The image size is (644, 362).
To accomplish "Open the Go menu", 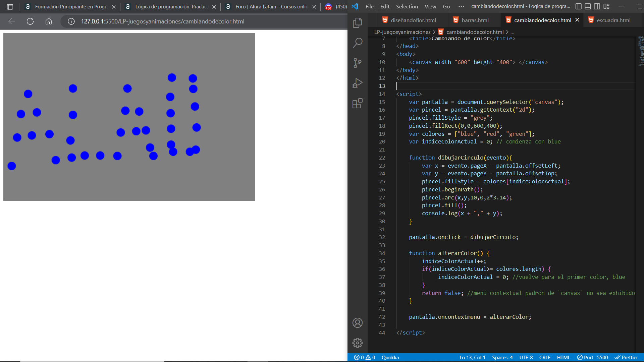I will tap(446, 6).
